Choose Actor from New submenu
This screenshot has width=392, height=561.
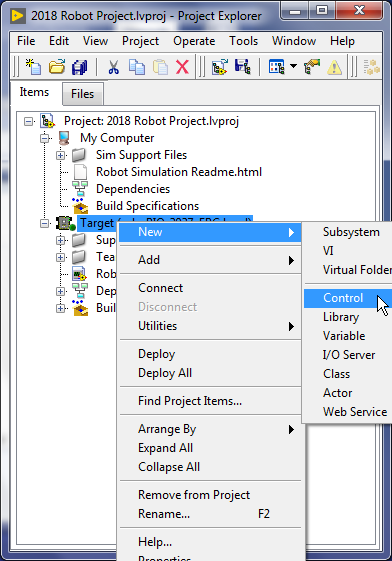[x=348, y=393]
